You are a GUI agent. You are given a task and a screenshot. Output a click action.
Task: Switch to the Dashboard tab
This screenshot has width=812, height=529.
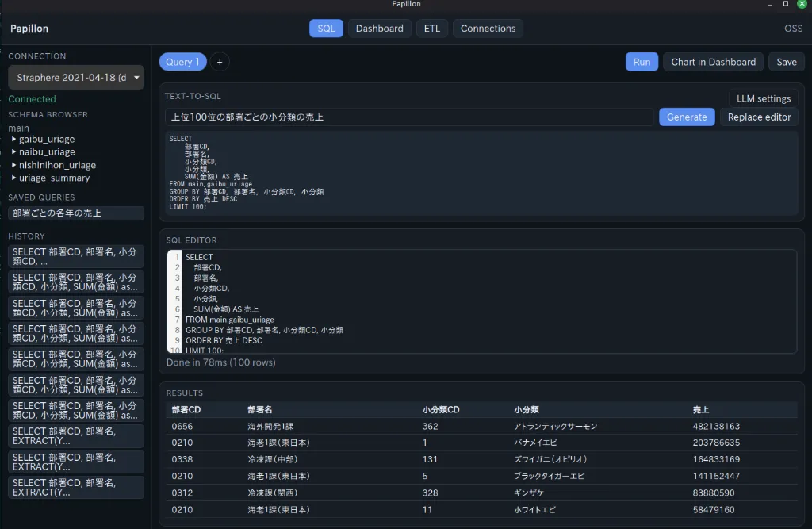[x=380, y=29]
